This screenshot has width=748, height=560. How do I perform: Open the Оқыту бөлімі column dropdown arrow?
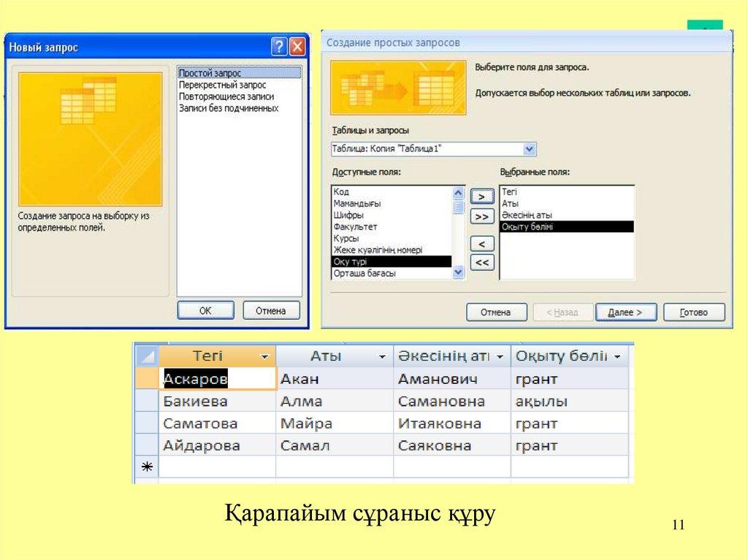[x=618, y=357]
